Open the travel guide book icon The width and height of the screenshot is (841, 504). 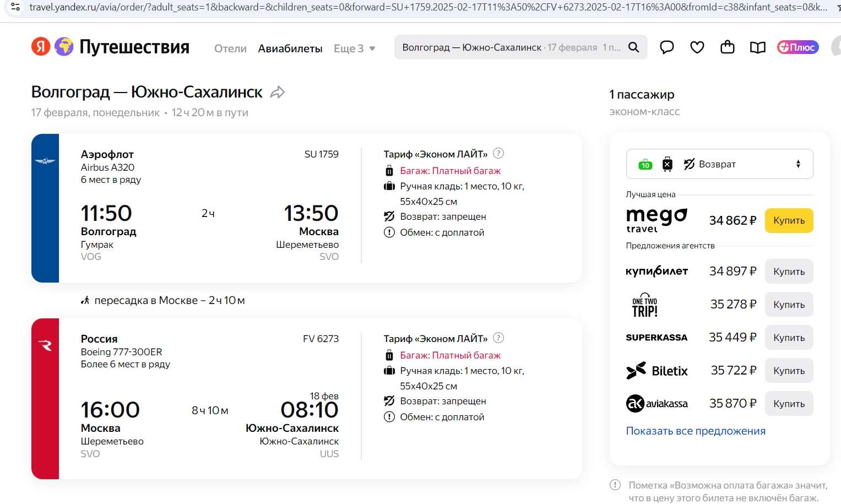tap(758, 47)
